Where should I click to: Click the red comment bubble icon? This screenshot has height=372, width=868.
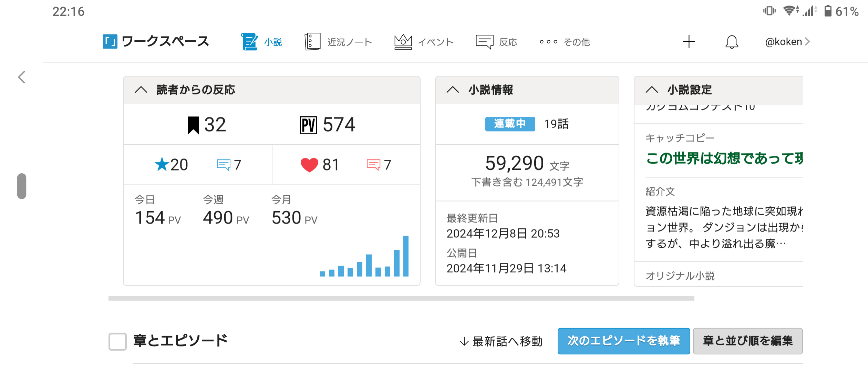[x=373, y=165]
